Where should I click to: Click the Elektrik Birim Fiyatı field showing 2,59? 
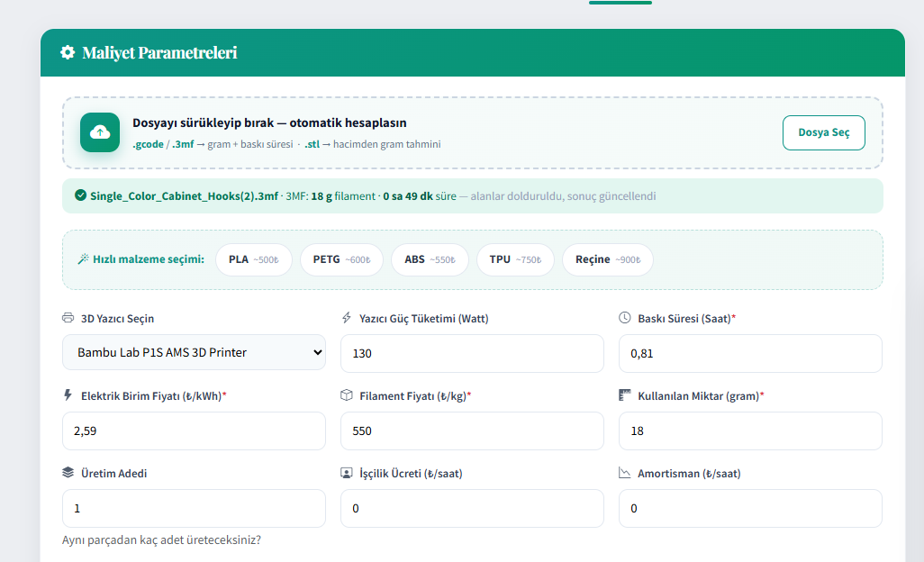(x=194, y=431)
